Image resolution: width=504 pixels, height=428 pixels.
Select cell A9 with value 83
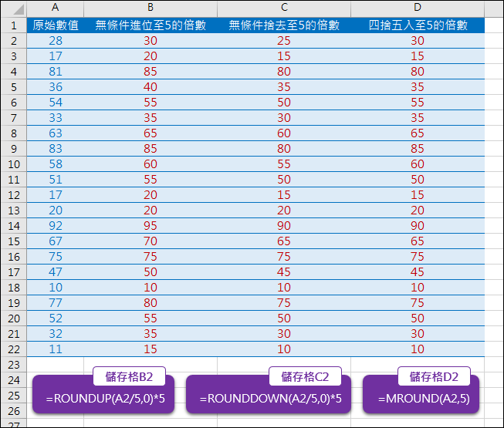click(x=56, y=149)
